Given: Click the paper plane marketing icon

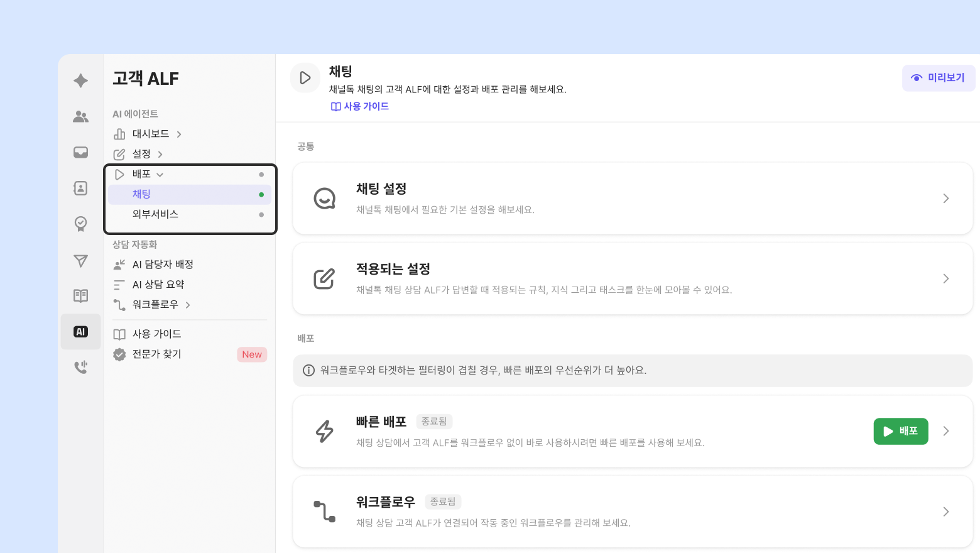Looking at the screenshot, I should pos(80,260).
